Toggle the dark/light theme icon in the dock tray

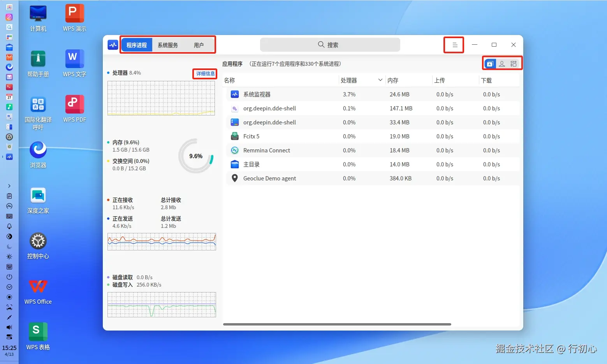click(9, 236)
